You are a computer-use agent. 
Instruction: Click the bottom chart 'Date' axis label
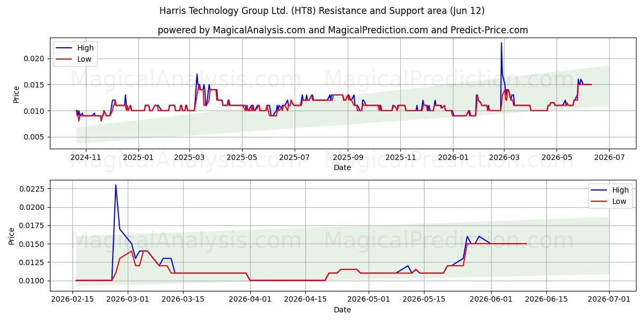pos(342,310)
